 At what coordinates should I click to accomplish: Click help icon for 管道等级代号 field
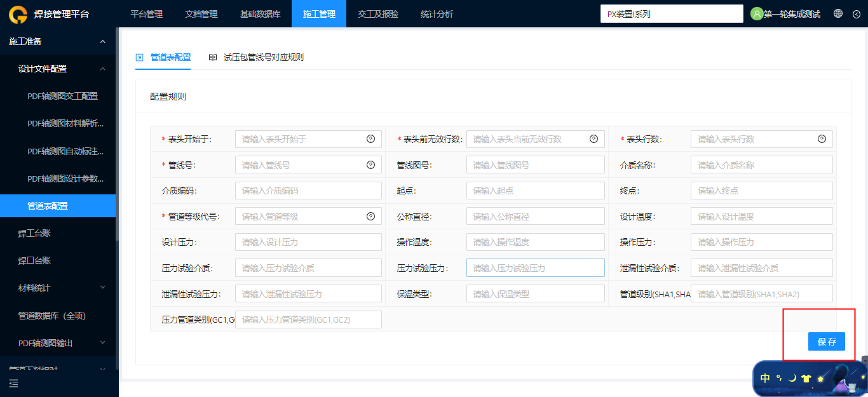370,217
